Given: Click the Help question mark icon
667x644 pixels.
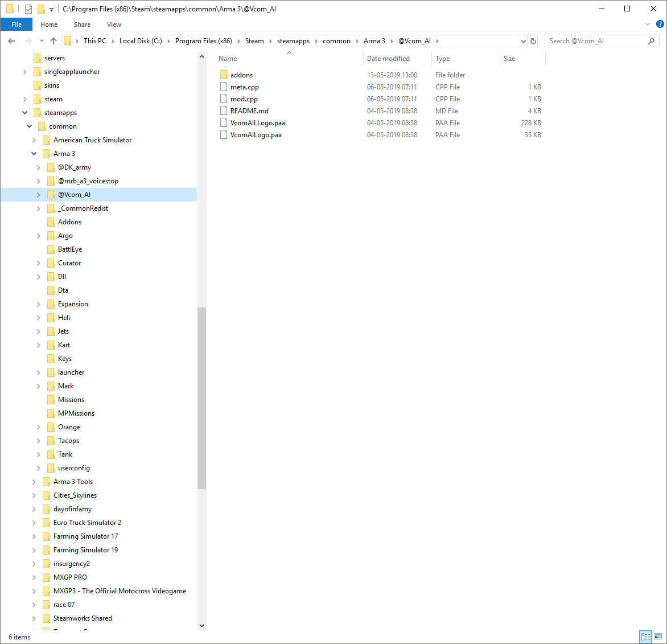Looking at the screenshot, I should coord(660,24).
